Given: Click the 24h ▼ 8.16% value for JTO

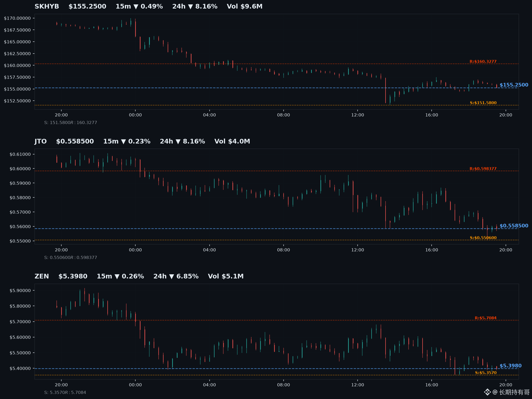Looking at the screenshot, I should click(182, 142).
